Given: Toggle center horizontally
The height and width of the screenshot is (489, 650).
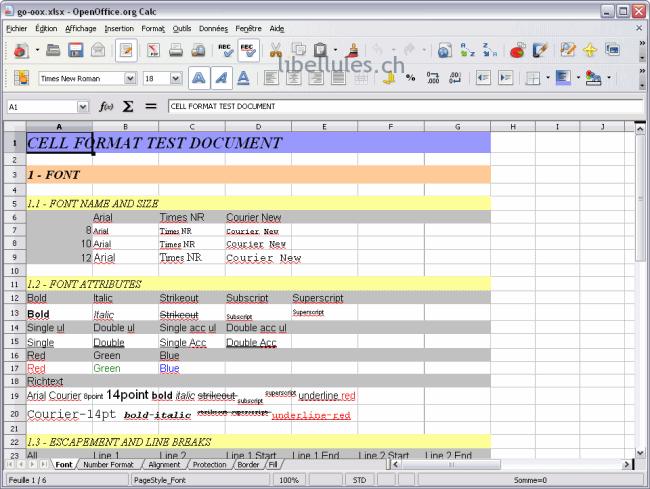Looking at the screenshot, I should [293, 78].
